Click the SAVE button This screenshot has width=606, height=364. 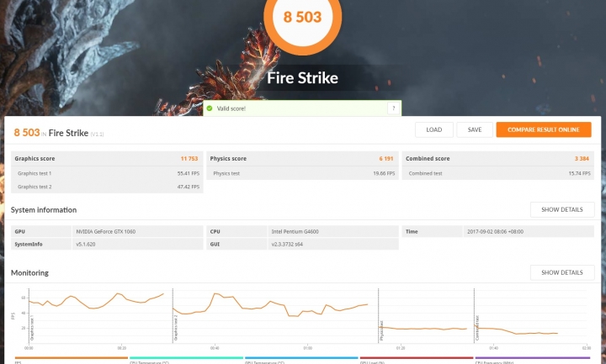tap(475, 129)
